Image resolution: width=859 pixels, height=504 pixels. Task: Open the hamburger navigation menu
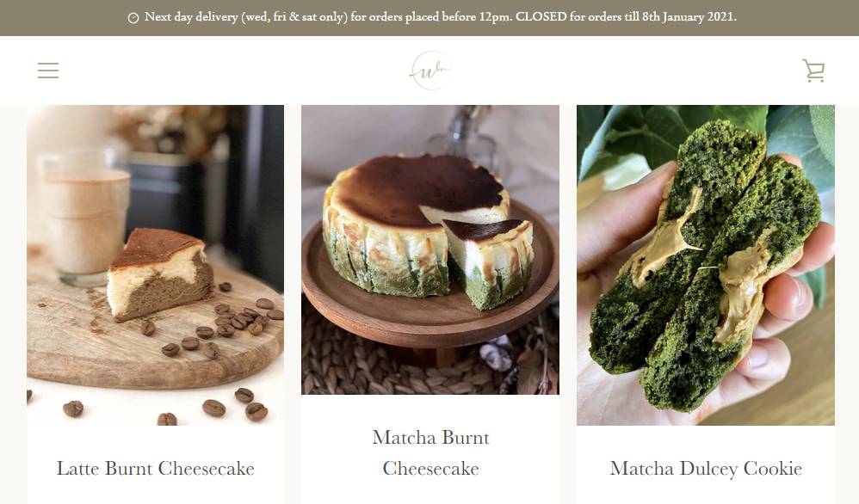click(48, 71)
